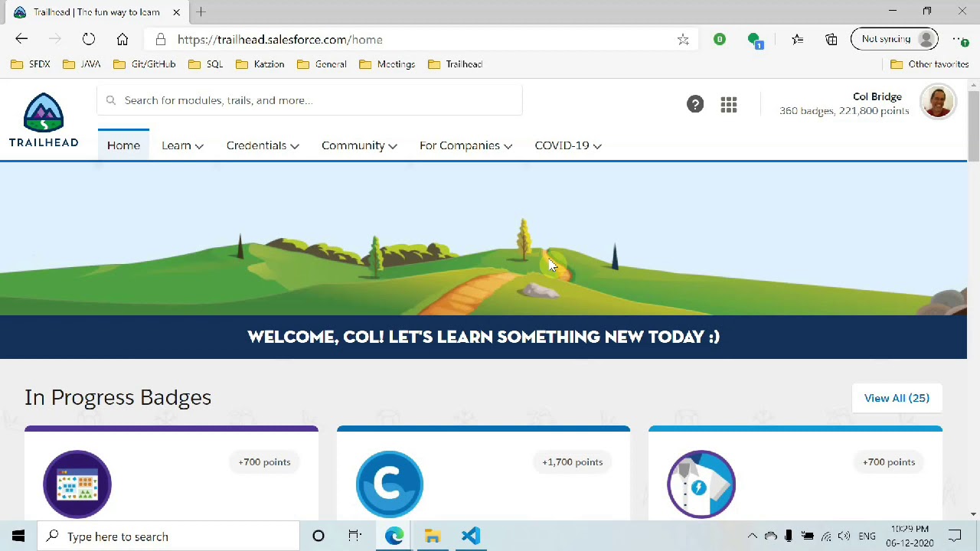Click View All (25) button
The width and height of the screenshot is (980, 551).
[x=897, y=398]
